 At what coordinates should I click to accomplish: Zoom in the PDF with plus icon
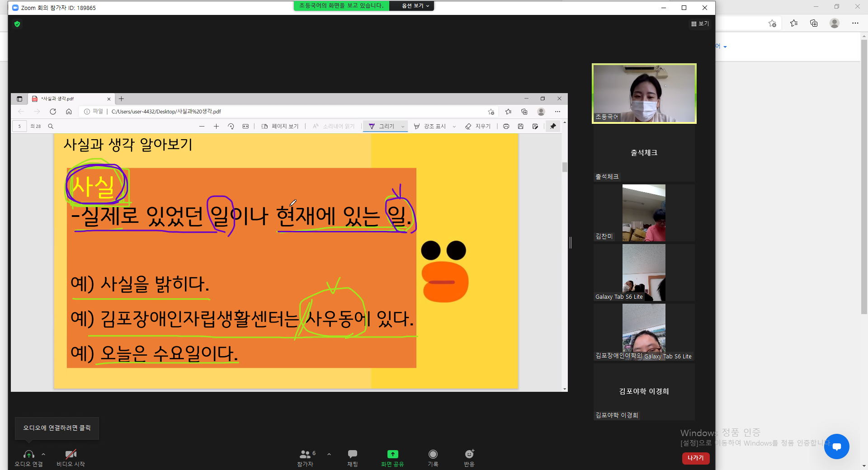coord(216,127)
